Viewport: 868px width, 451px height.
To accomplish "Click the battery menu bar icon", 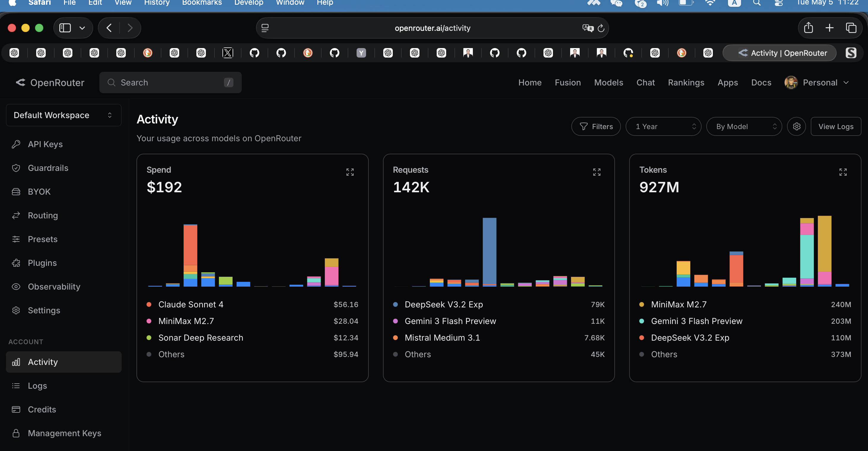I will tap(686, 3).
